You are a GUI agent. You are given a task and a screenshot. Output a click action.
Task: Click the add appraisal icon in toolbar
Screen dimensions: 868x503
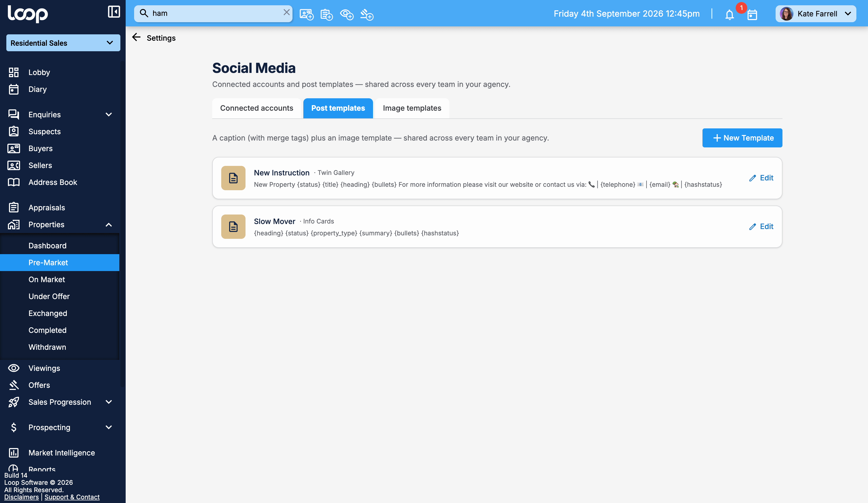click(326, 15)
